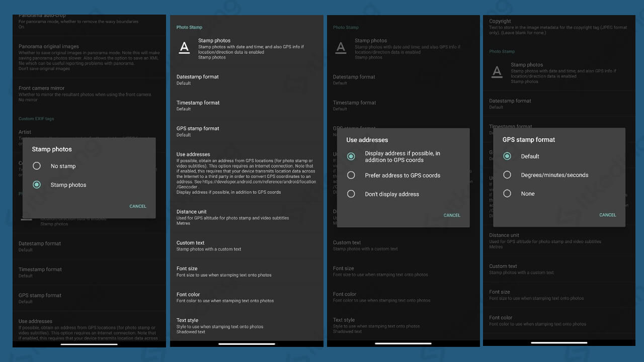This screenshot has height=362, width=644.
Task: Tap GPS stamp format below the Stamp photos dialog
Action: (x=89, y=298)
